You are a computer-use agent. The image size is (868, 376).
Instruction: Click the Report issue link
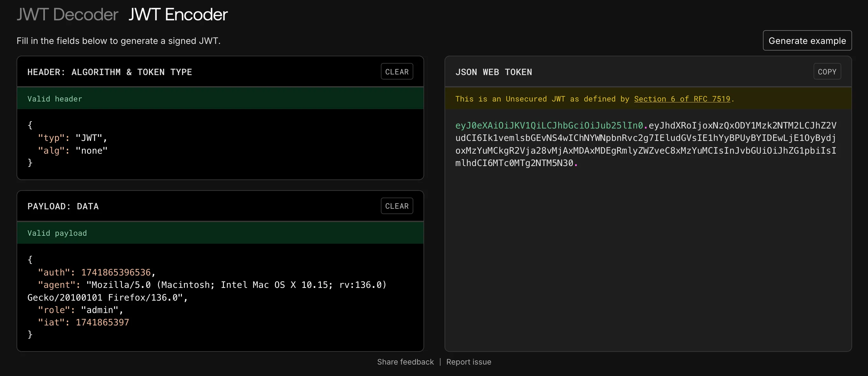(x=469, y=361)
